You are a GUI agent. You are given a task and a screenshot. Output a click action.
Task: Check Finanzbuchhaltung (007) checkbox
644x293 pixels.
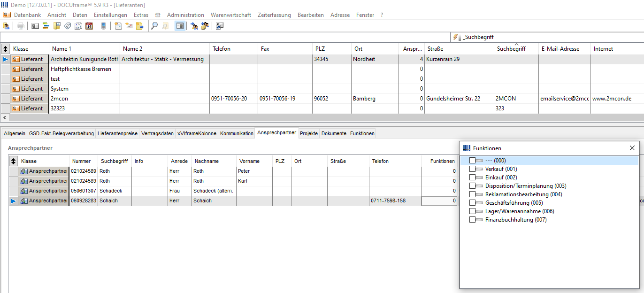click(473, 220)
